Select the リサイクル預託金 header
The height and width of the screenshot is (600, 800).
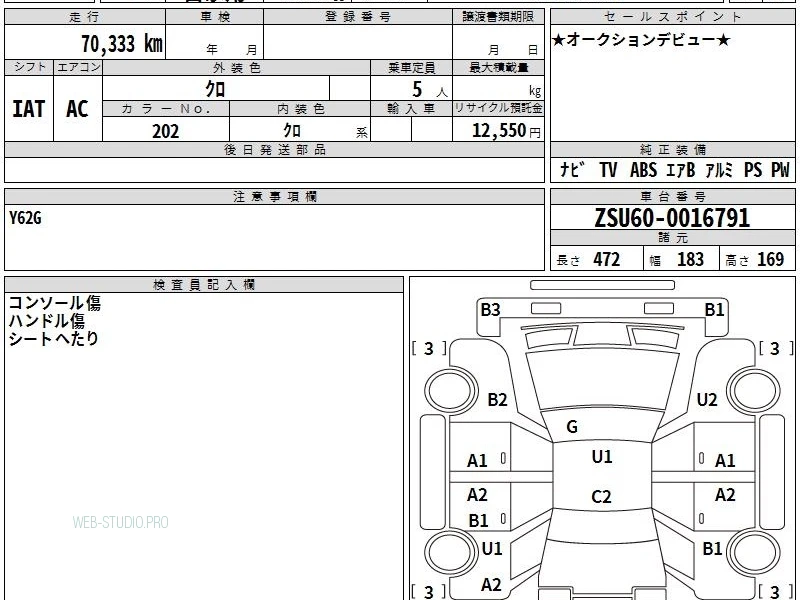[x=498, y=108]
